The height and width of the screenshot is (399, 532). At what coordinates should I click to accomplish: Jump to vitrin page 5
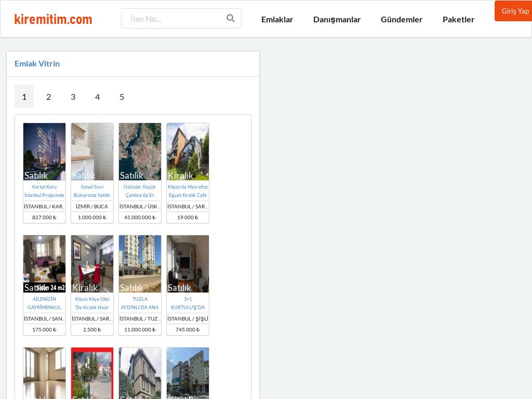tap(122, 97)
